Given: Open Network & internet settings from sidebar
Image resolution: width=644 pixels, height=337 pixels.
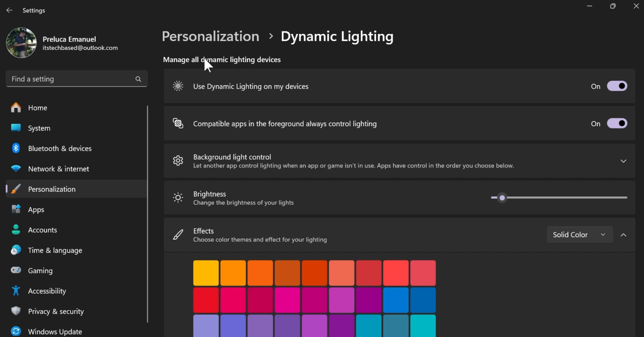Looking at the screenshot, I should (16, 169).
